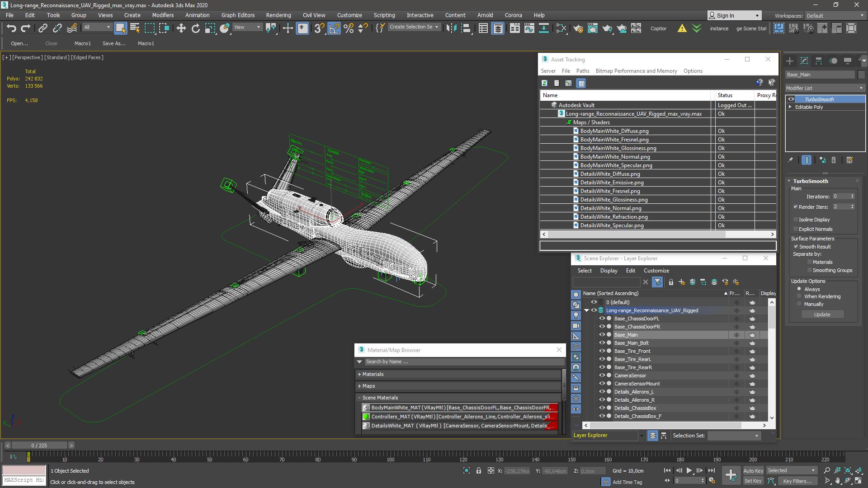The height and width of the screenshot is (488, 868).
Task: Click Configure Modifier Sets icon
Action: pos(849,160)
